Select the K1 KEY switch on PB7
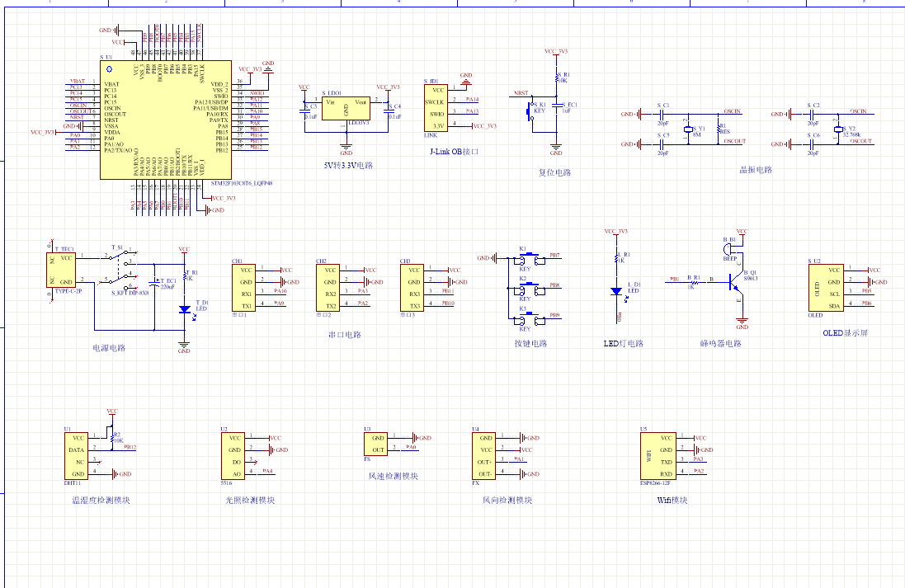The width and height of the screenshot is (905, 588). 530,259
